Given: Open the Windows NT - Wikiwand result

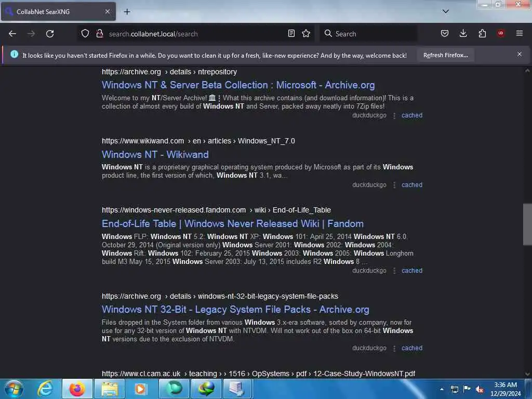Looking at the screenshot, I should (x=155, y=154).
